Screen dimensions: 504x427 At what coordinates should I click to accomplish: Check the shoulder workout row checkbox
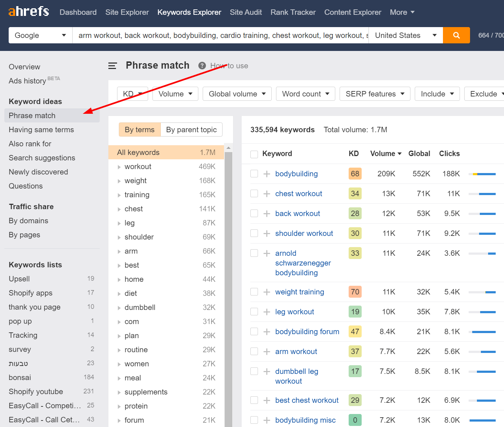(254, 233)
